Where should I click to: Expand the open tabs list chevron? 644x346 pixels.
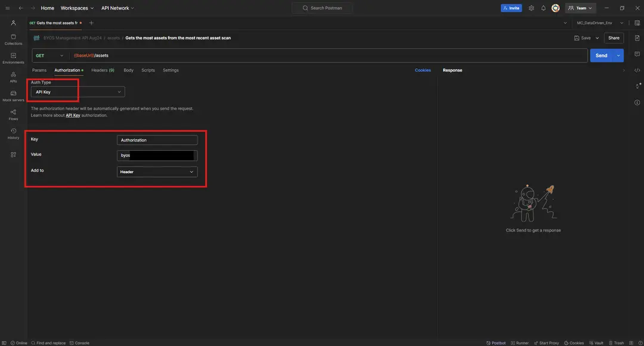(x=565, y=23)
